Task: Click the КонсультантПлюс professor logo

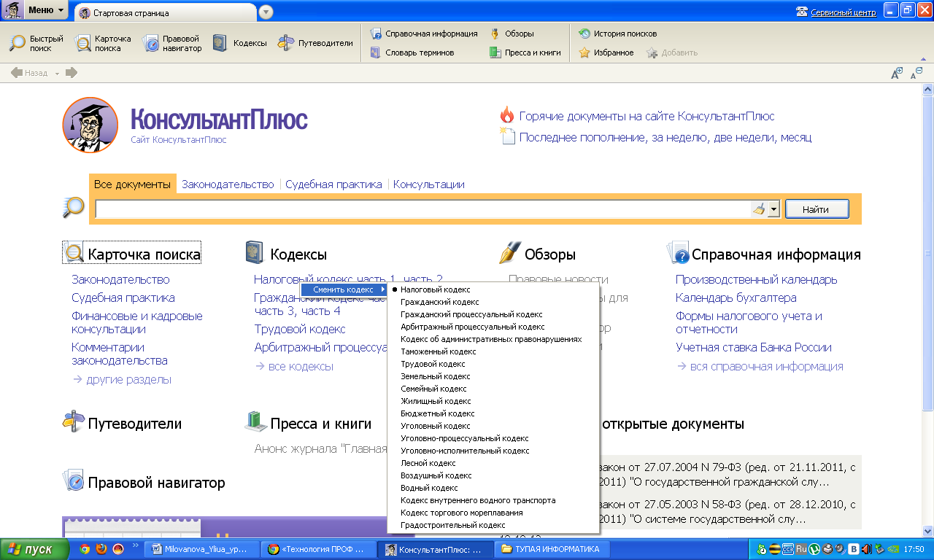Action: tap(90, 125)
